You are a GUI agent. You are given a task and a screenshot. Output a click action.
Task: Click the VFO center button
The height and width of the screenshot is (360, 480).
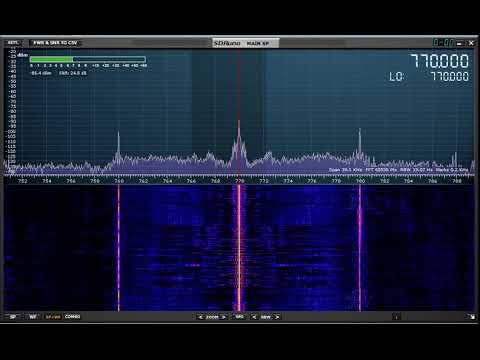point(239,317)
